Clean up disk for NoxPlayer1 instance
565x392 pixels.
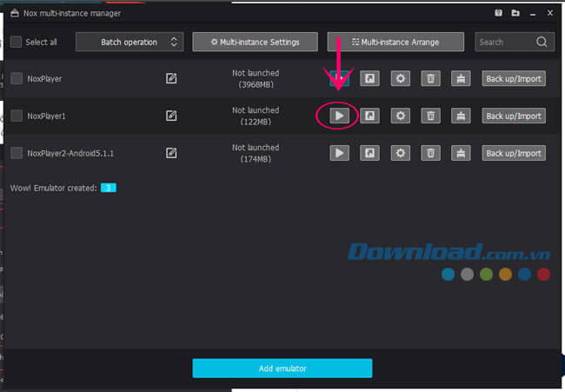pyautogui.click(x=461, y=116)
